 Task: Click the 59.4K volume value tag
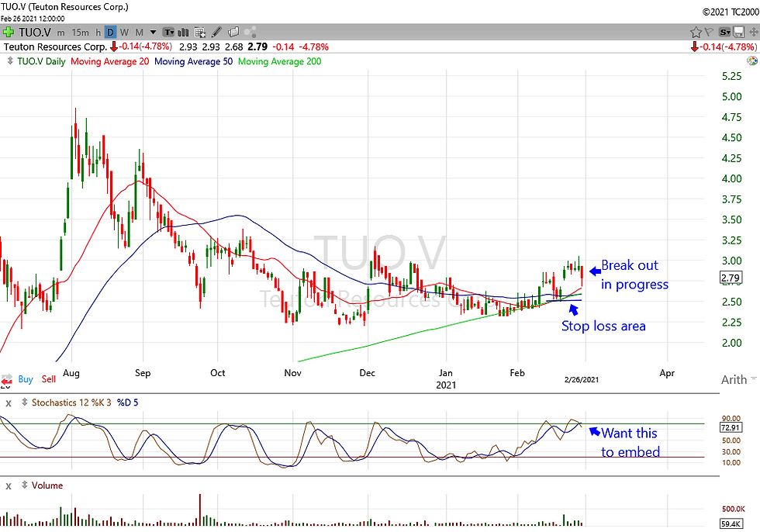[x=731, y=523]
